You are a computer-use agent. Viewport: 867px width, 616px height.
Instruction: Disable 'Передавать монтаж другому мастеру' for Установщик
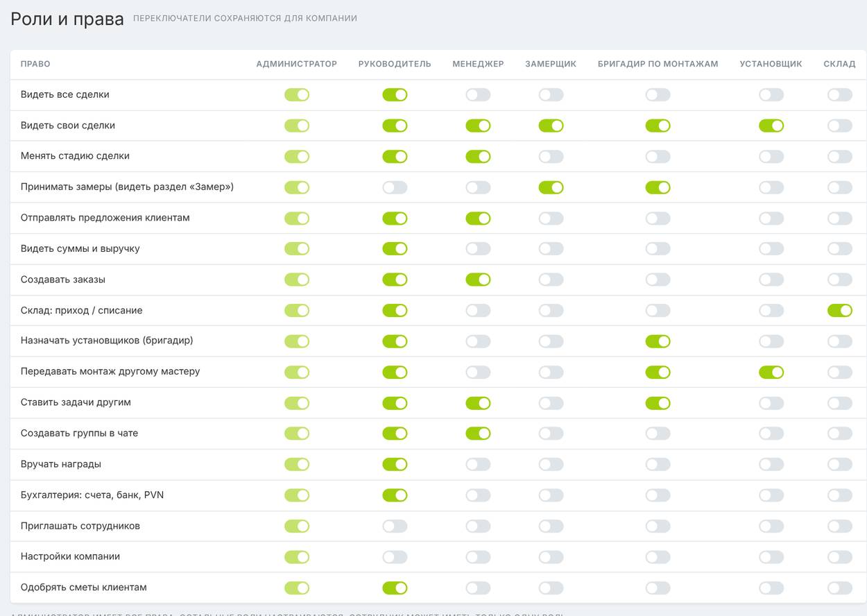coord(771,372)
